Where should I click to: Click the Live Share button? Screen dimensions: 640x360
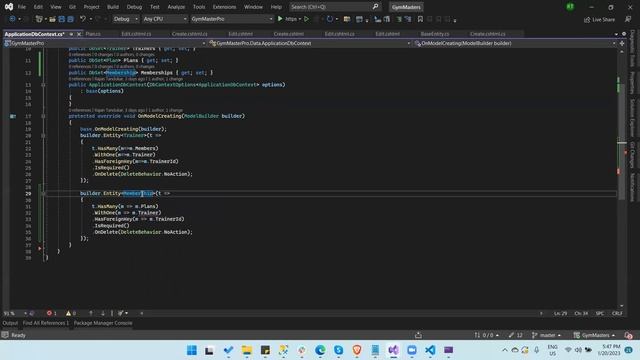tap(599, 19)
